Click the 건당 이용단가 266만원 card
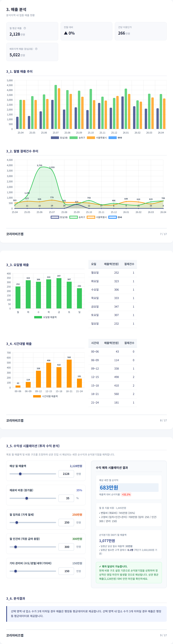 click(141, 31)
